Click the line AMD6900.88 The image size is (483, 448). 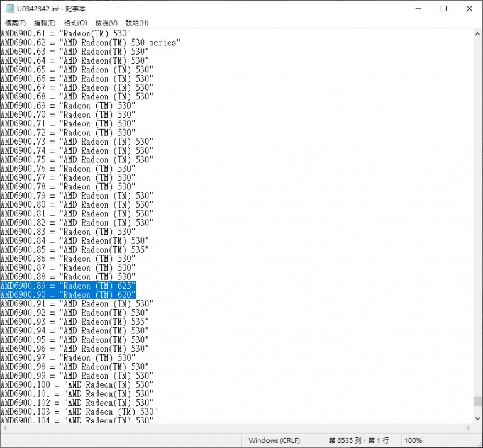click(x=68, y=276)
